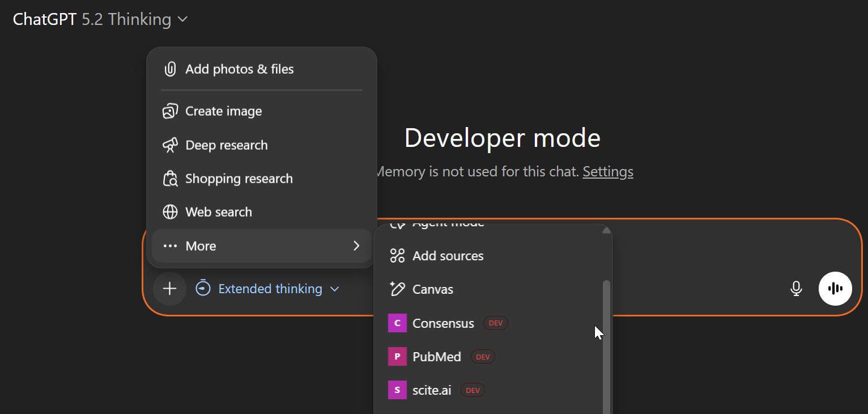This screenshot has width=868, height=414.
Task: Open the Settings link
Action: coord(607,171)
